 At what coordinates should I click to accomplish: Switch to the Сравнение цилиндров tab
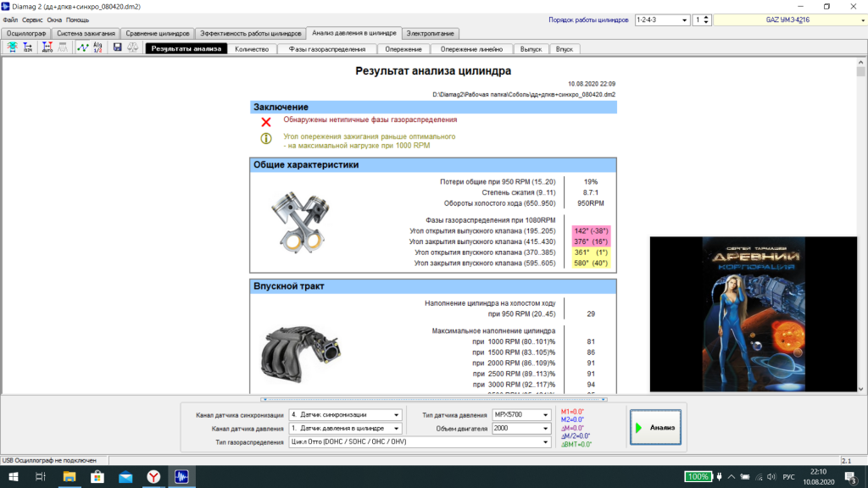pos(157,33)
